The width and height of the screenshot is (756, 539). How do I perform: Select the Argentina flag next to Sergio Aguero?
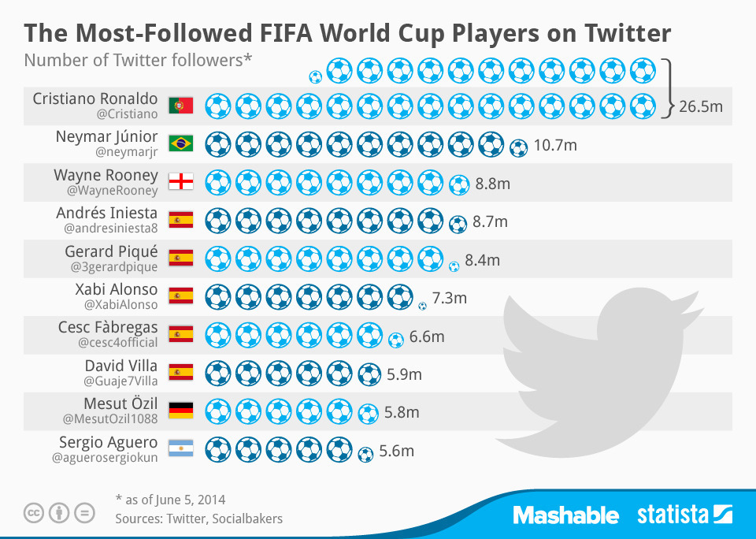[x=180, y=449]
